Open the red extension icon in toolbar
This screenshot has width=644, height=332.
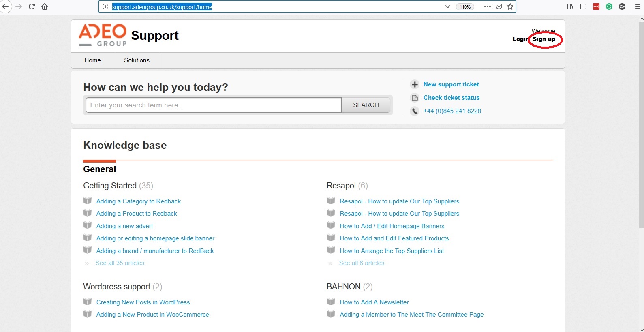(596, 6)
